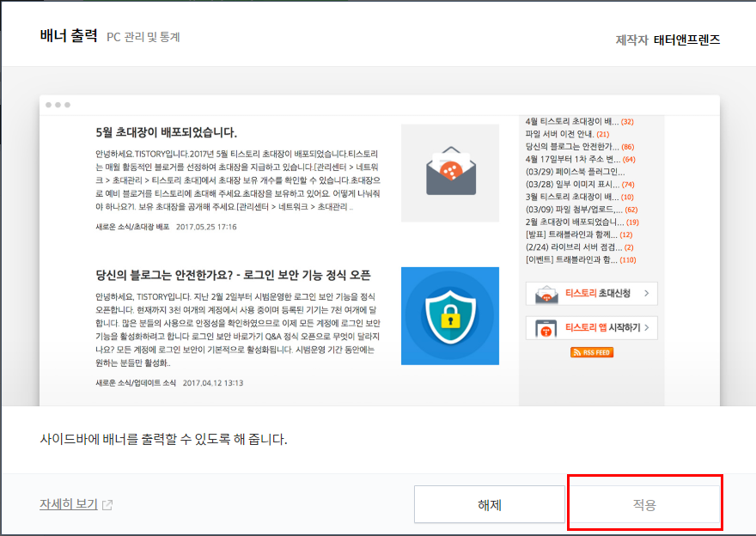Open sidebar item 2월 초대장이 배포되었습니
The height and width of the screenshot is (536, 756).
(575, 222)
